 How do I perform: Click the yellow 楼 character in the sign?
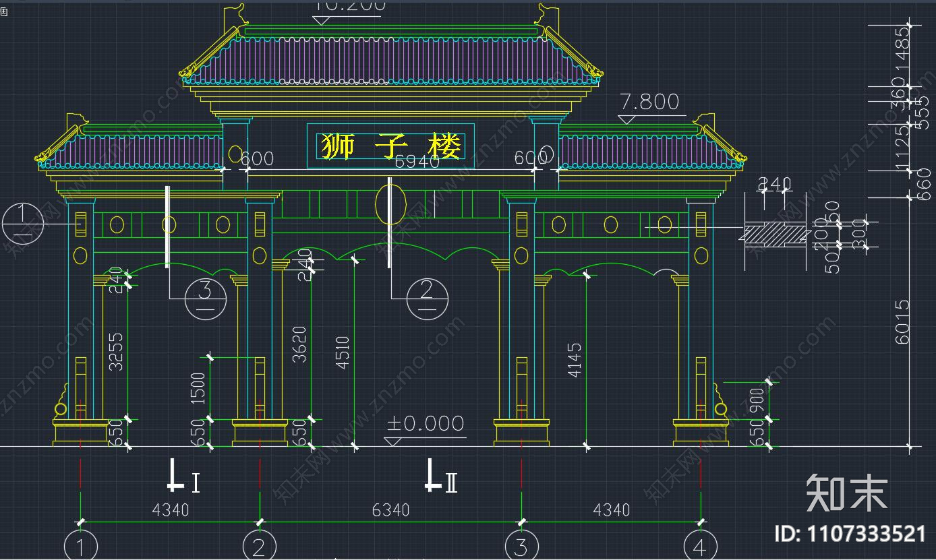click(445, 146)
